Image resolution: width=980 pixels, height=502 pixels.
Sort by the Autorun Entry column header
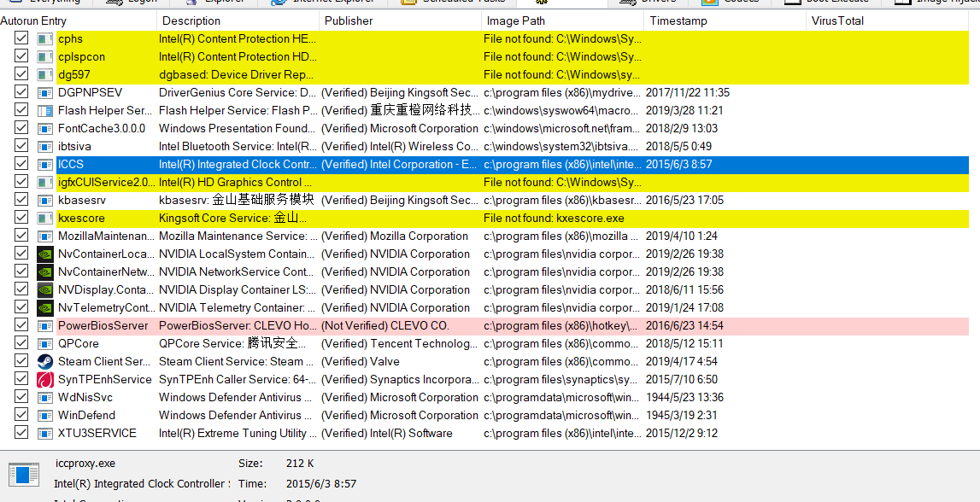click(78, 20)
